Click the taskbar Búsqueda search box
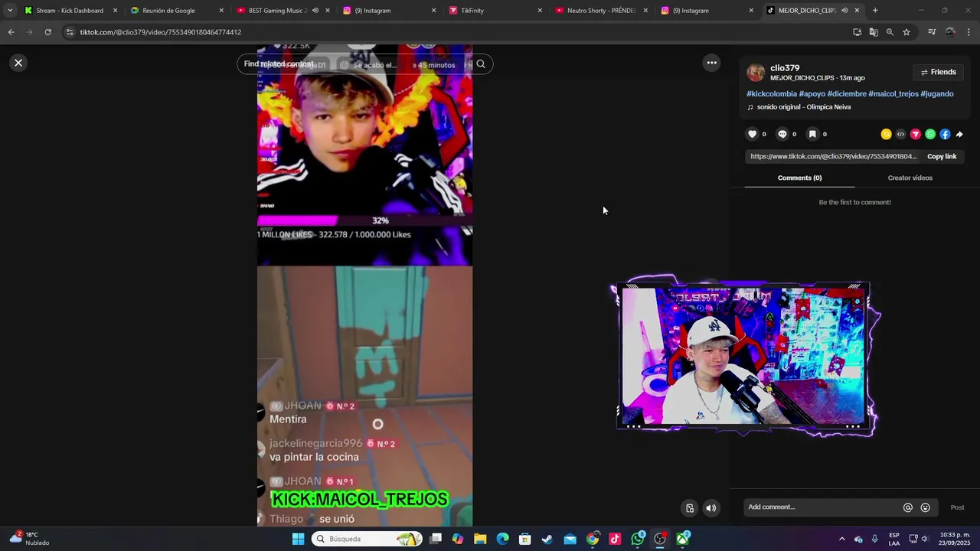This screenshot has height=551, width=980. (367, 539)
